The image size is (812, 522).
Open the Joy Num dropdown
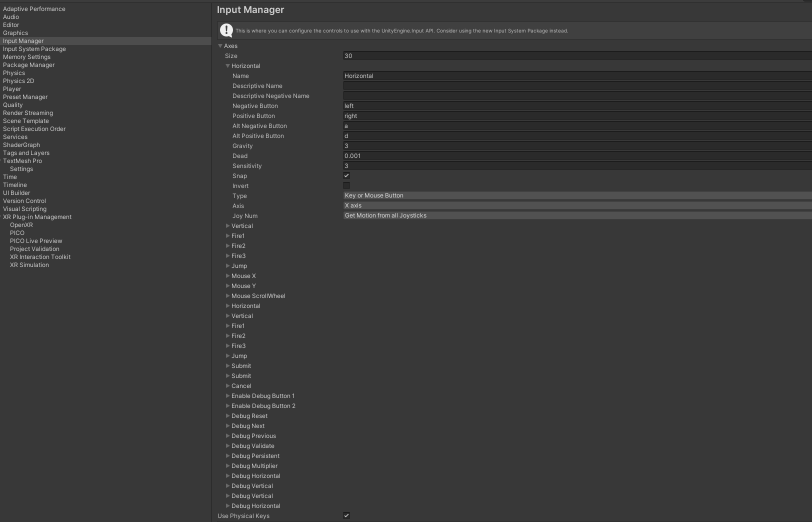coord(577,215)
